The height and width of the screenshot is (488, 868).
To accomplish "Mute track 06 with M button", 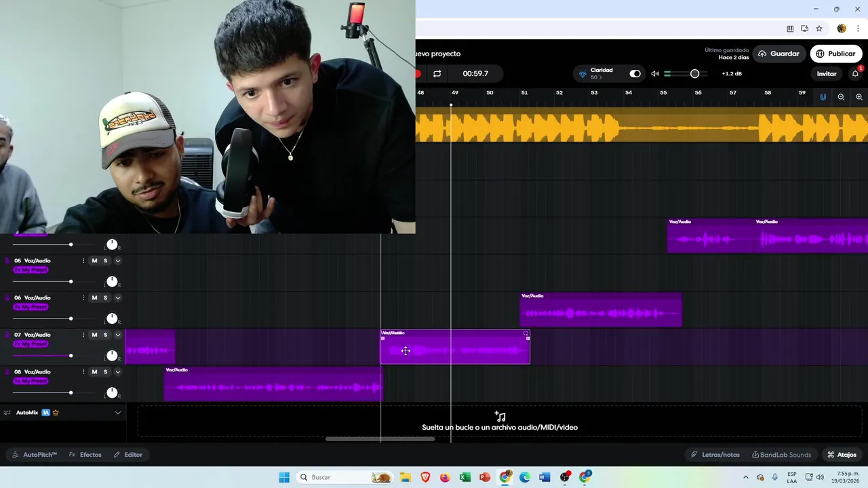I will click(x=94, y=298).
